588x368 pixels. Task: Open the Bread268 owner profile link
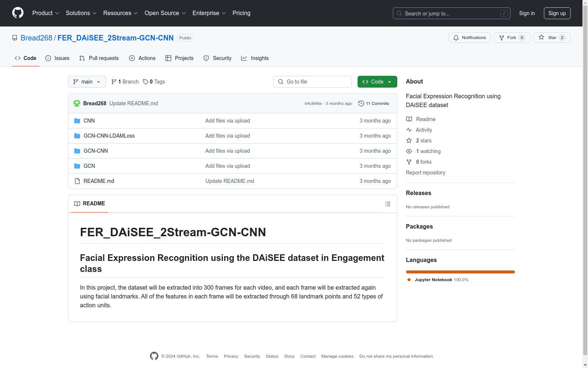coord(36,38)
